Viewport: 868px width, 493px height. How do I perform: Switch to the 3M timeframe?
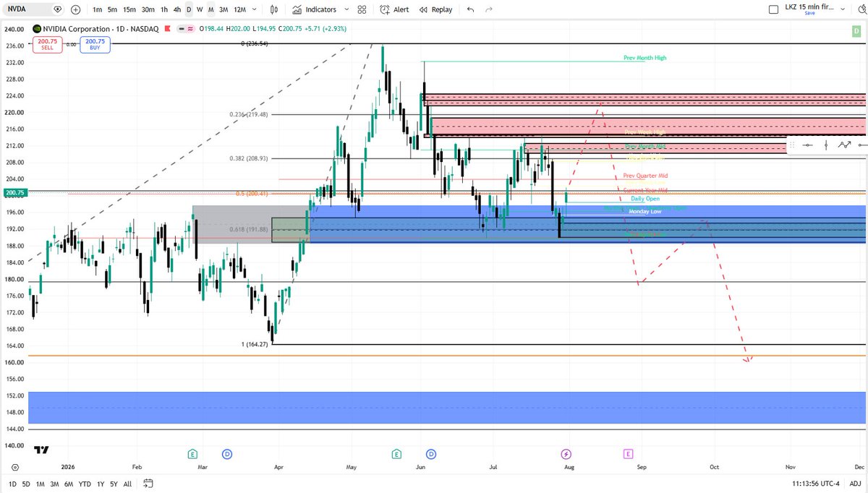coord(224,9)
